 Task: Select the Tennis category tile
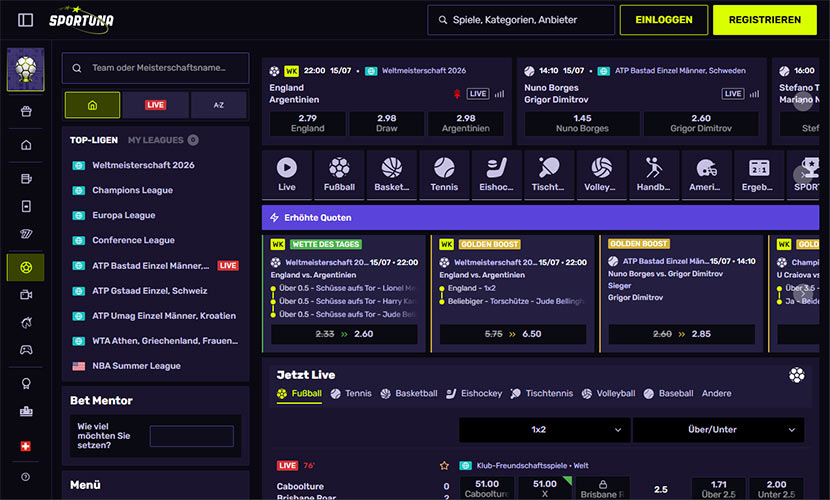pos(444,175)
